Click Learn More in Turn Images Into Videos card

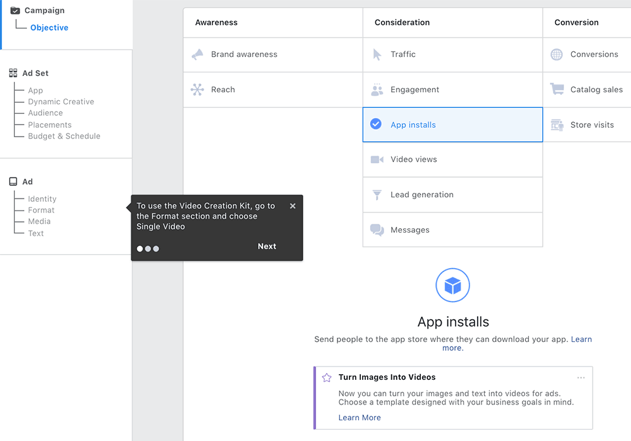pos(359,418)
